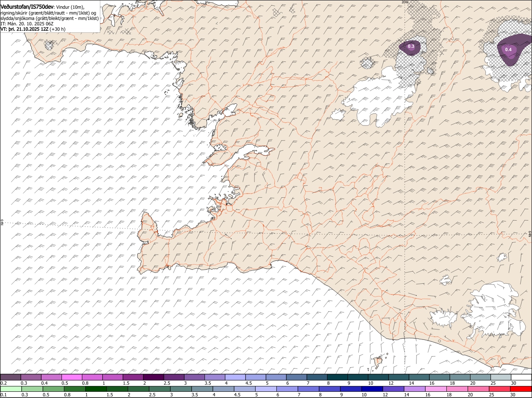The width and height of the screenshot is (532, 398).
Task: Pick bottom-row swatch starting at 5
Action: (266, 389)
